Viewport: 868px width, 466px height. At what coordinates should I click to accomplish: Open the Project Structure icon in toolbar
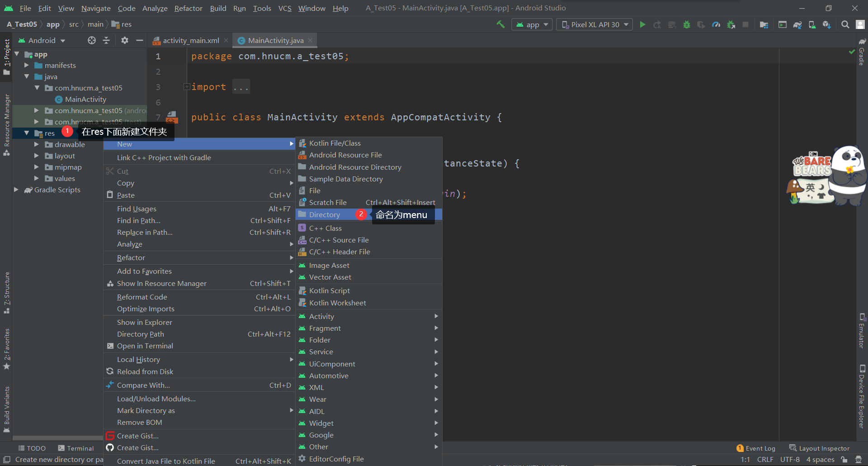[764, 24]
